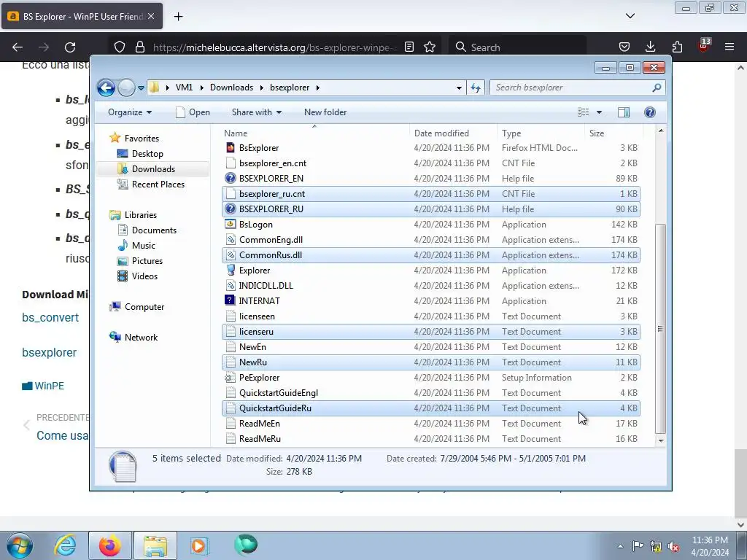
Task: Reload the Firefox page
Action: (70, 47)
